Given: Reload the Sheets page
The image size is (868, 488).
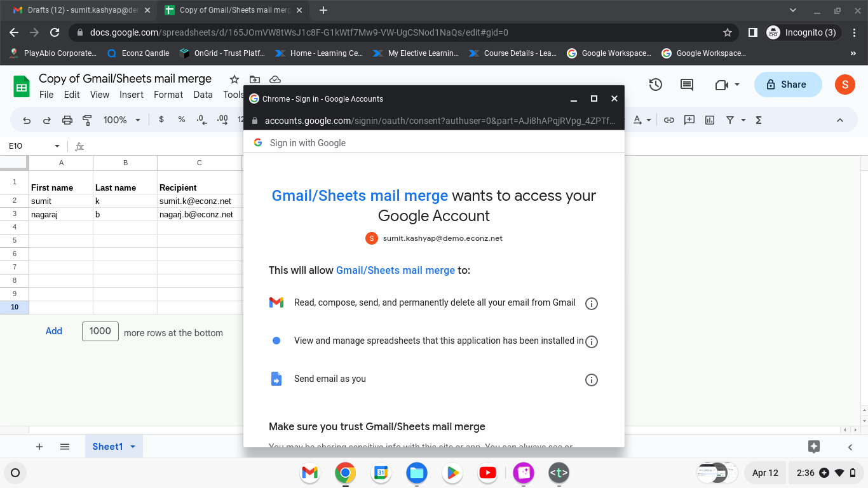Looking at the screenshot, I should (x=55, y=32).
